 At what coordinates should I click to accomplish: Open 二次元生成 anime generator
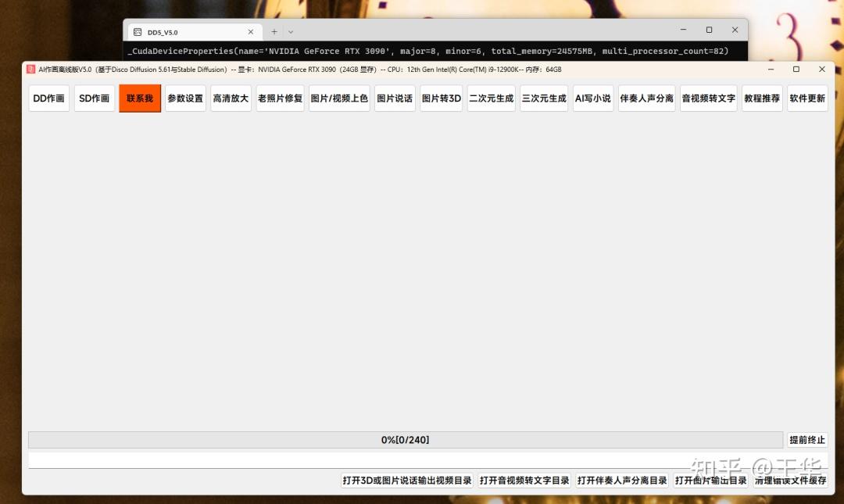coord(491,98)
